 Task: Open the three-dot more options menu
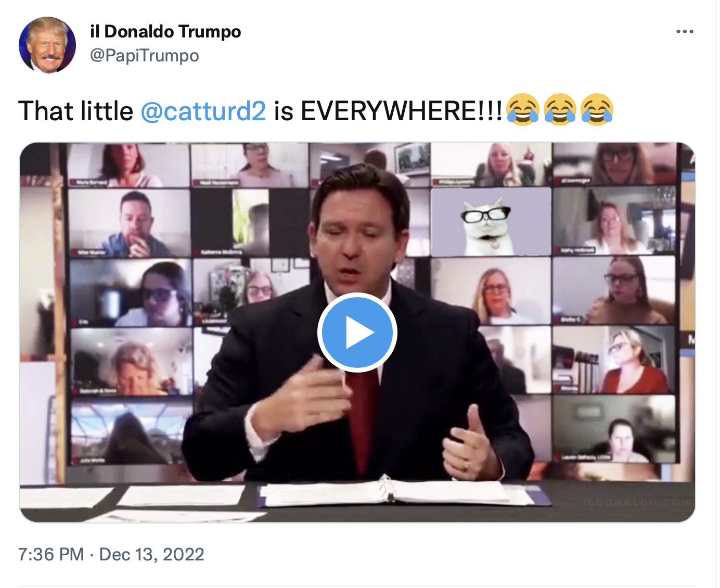coord(685,32)
